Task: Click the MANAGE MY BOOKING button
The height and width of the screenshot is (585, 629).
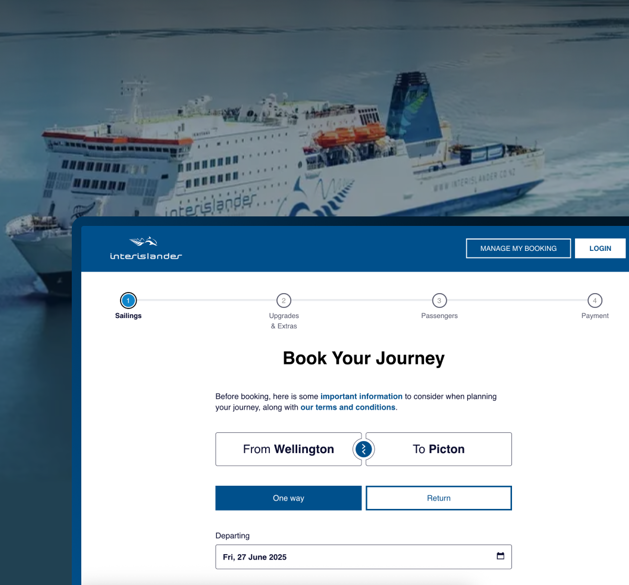Action: pos(518,248)
